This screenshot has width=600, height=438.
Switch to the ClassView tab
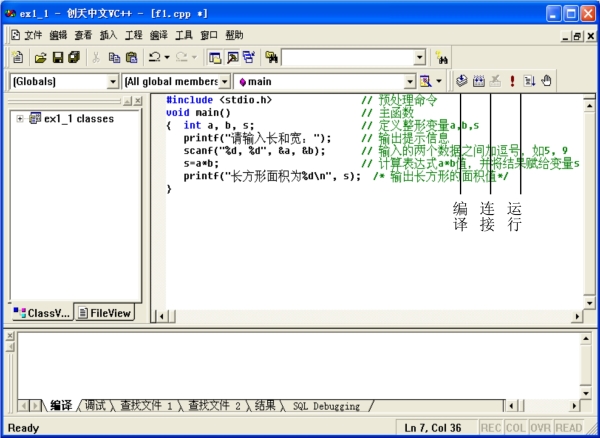[x=41, y=313]
